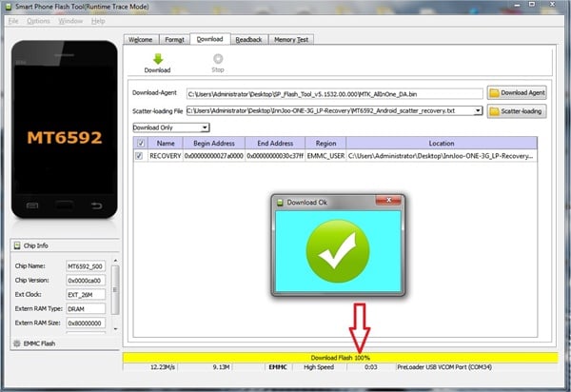Select the Download tab
Viewport: 571px width, 392px height.
click(x=210, y=39)
